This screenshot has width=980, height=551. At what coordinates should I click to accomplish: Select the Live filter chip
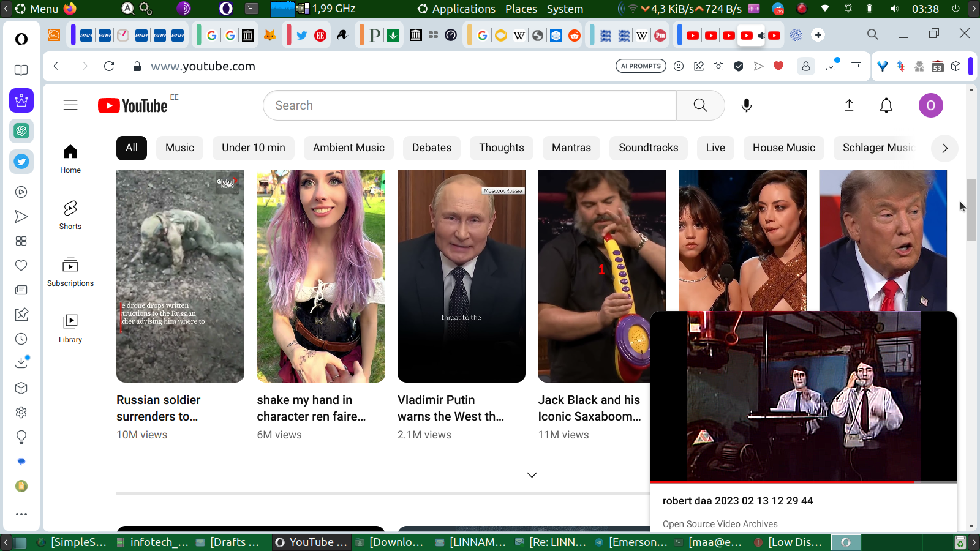pos(715,148)
